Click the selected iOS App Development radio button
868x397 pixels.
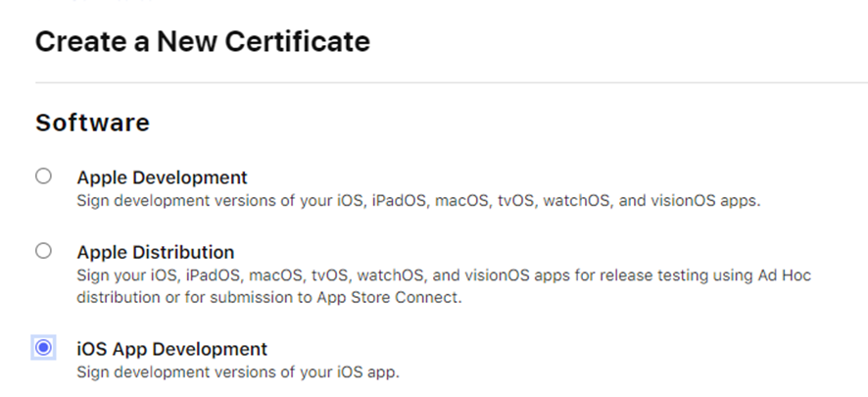43,347
